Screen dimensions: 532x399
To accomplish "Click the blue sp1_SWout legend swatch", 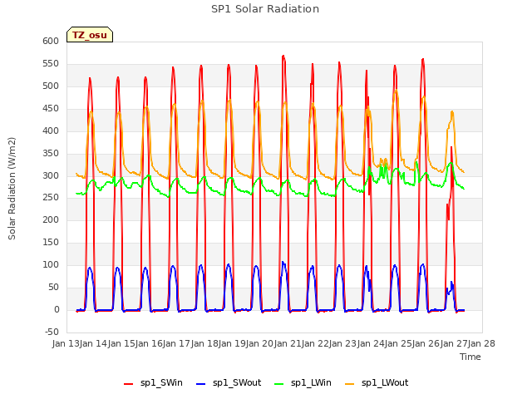I will click(x=201, y=384).
